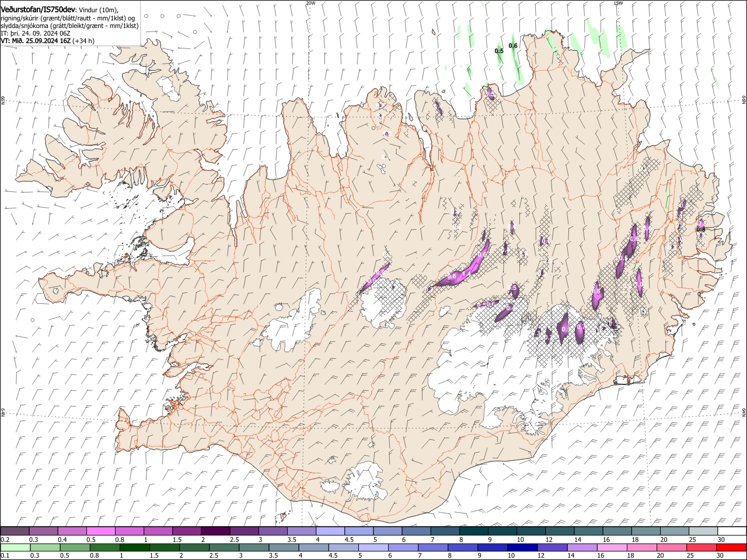Select the lower swatch starting at 25
Screen dimensions: 747x560
(x=700, y=547)
